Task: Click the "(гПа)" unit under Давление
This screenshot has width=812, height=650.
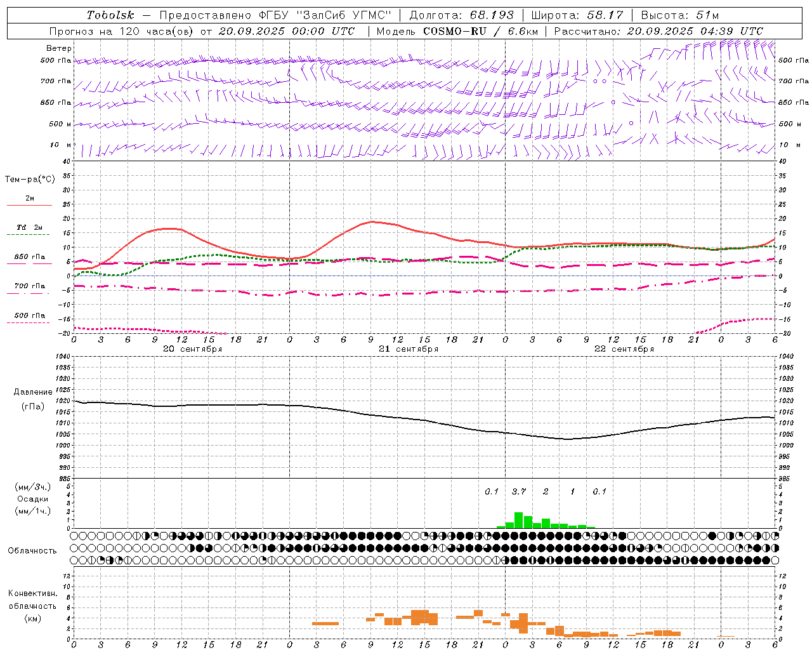Action: click(x=32, y=407)
